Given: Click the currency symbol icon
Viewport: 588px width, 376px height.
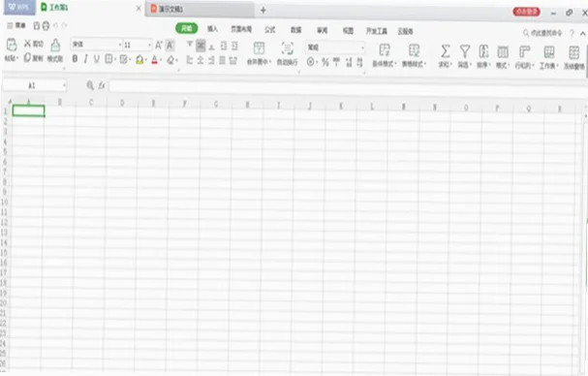Looking at the screenshot, I should pyautogui.click(x=311, y=62).
